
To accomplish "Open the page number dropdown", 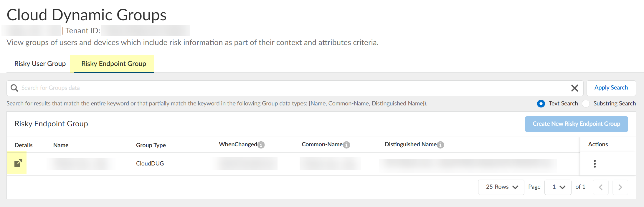I will 558,187.
